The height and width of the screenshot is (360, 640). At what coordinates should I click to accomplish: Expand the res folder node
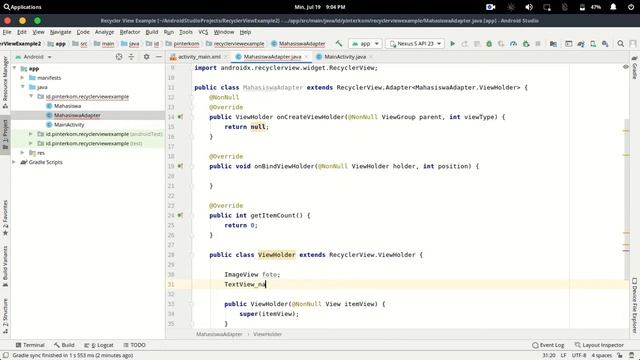(x=23, y=153)
